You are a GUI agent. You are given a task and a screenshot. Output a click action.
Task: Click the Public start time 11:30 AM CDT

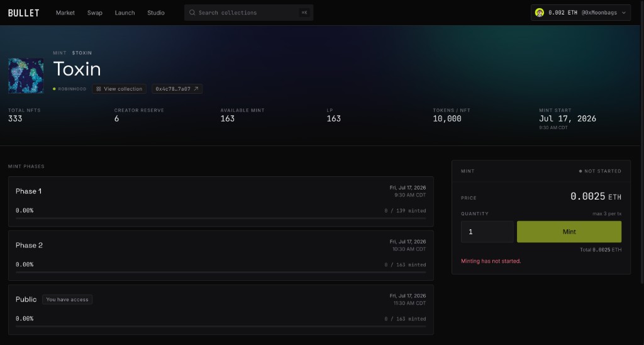[409, 303]
